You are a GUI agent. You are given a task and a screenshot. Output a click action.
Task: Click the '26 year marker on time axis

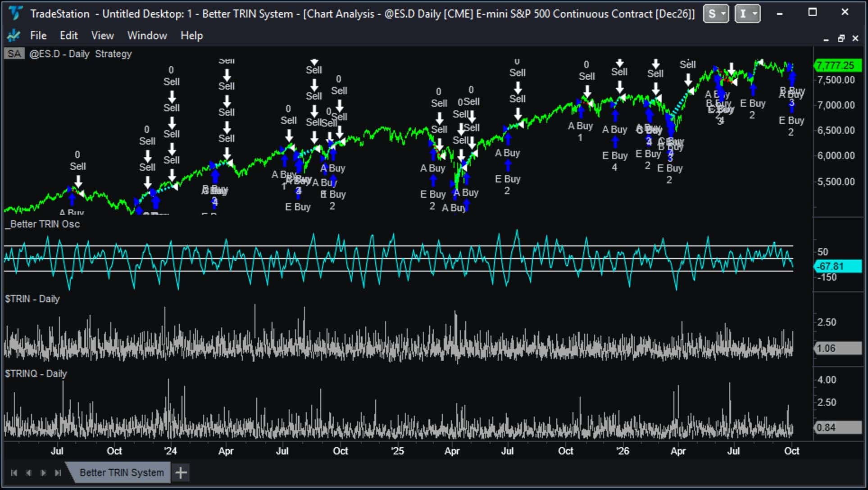[623, 451]
